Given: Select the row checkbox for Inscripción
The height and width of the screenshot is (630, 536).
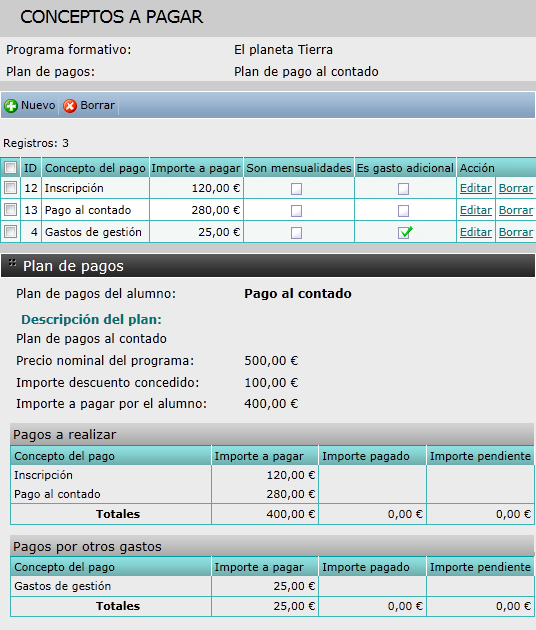Looking at the screenshot, I should (x=11, y=188).
